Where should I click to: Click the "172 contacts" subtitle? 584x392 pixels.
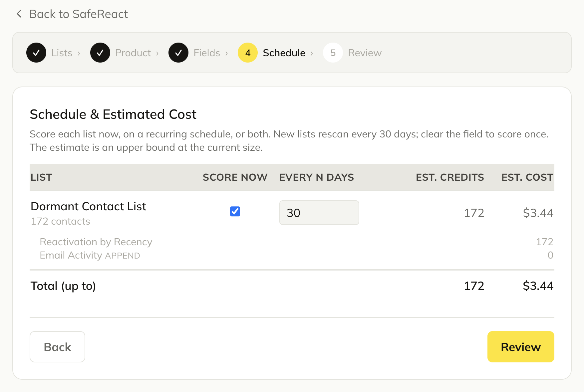pos(61,221)
